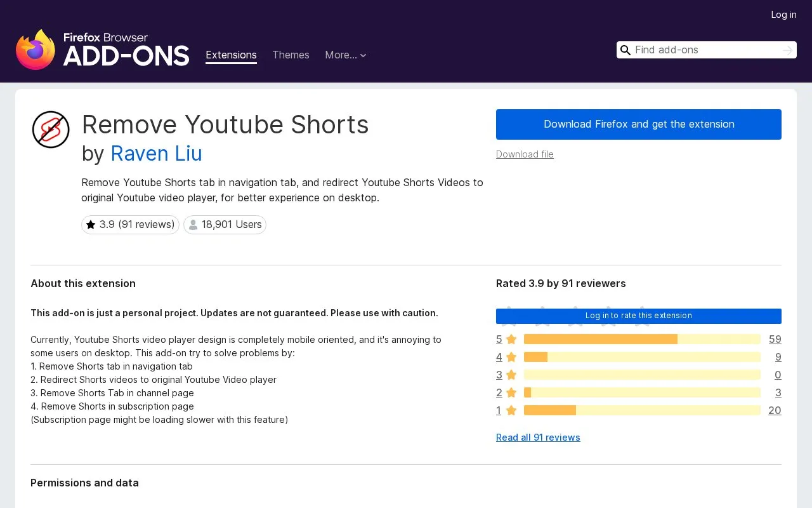812x508 pixels.
Task: Click the 18,901 Users badge
Action: click(225, 225)
